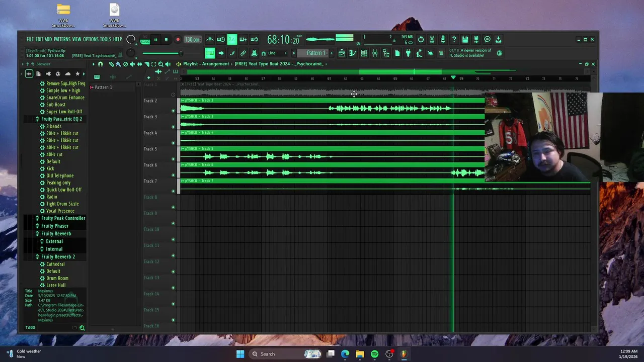Toggle the Browser view icon
The height and width of the screenshot is (362, 644).
(386, 53)
